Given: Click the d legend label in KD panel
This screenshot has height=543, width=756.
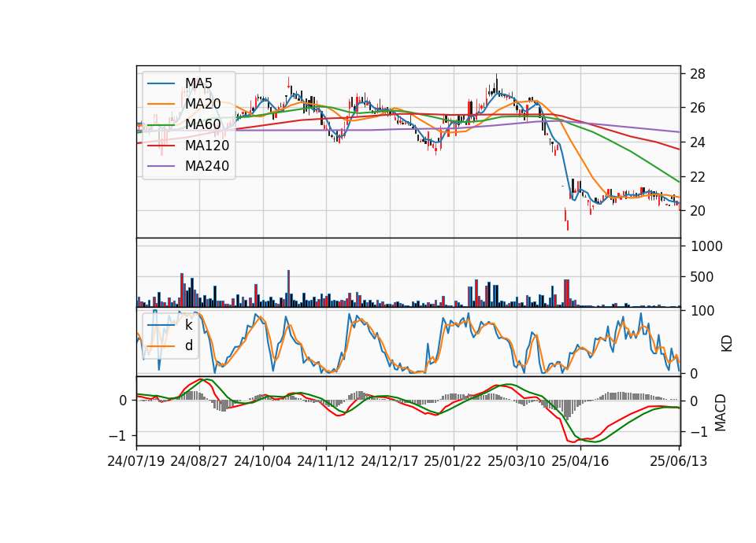Looking at the screenshot, I should coord(189,345).
